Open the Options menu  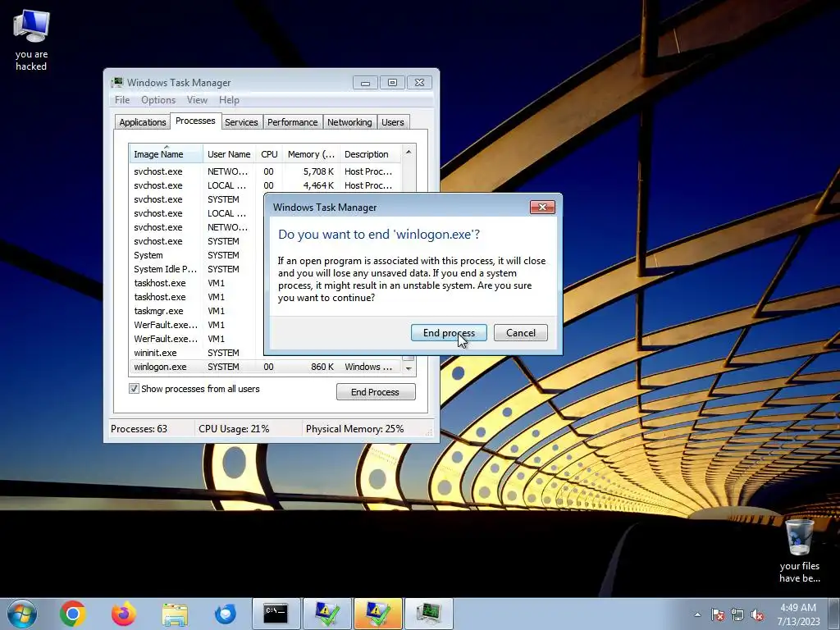158,100
